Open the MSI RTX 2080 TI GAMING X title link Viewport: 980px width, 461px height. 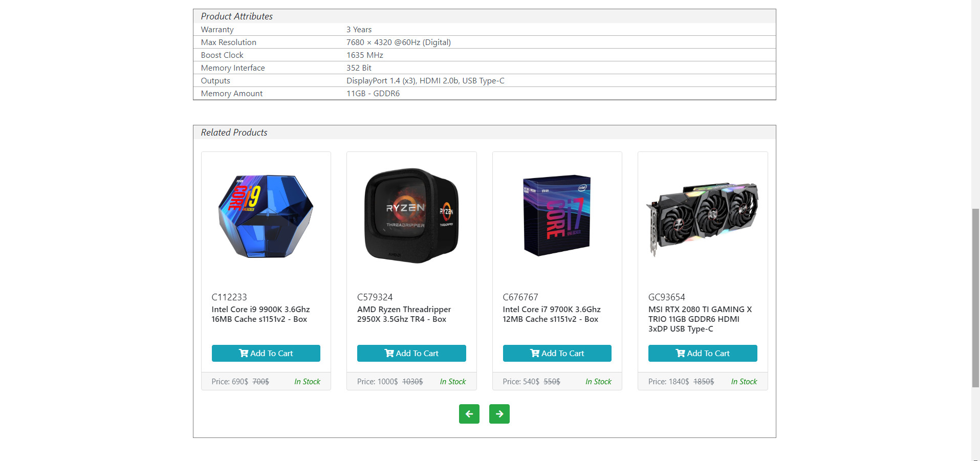[x=700, y=319]
